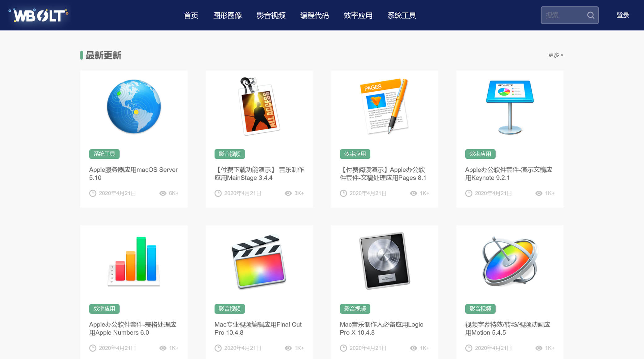Open Apple Numbers 6.0 article title
This screenshot has height=359, width=644.
point(133,328)
